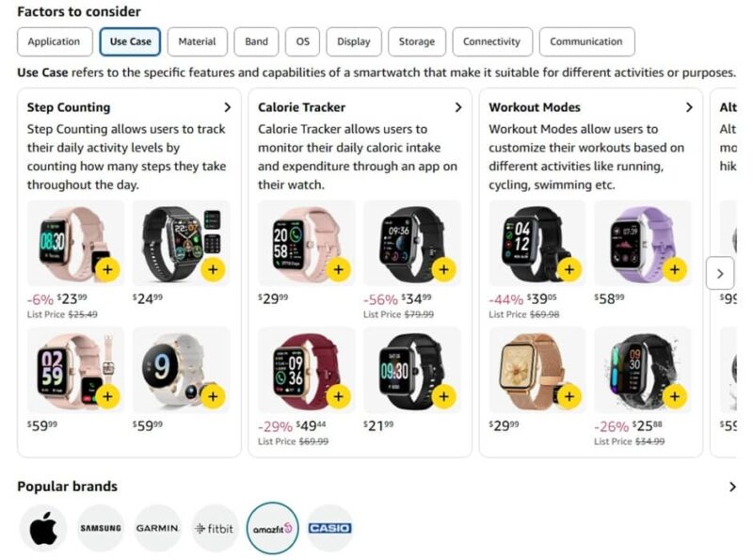Image resolution: width=753 pixels, height=560 pixels.
Task: Activate the Connectivity filter
Action: pos(492,41)
